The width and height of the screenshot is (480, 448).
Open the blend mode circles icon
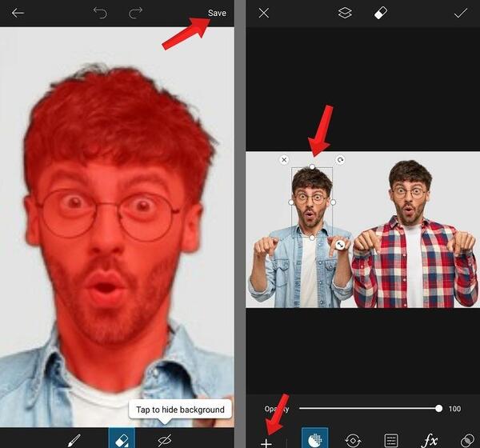(x=467, y=441)
